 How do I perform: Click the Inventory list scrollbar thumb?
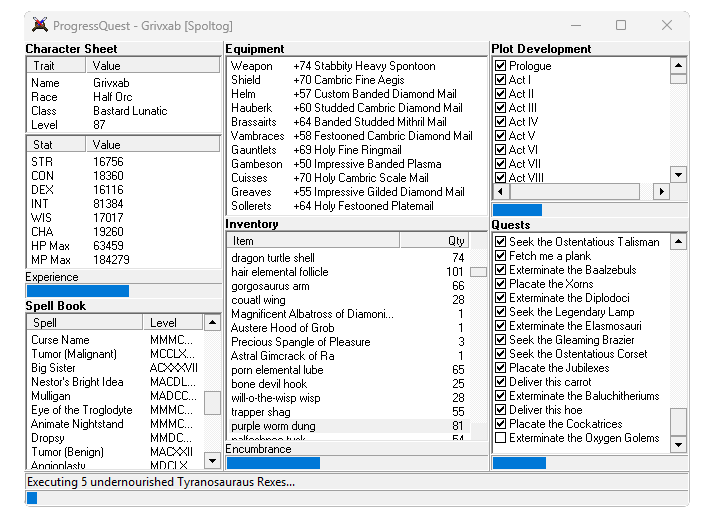coord(478,272)
